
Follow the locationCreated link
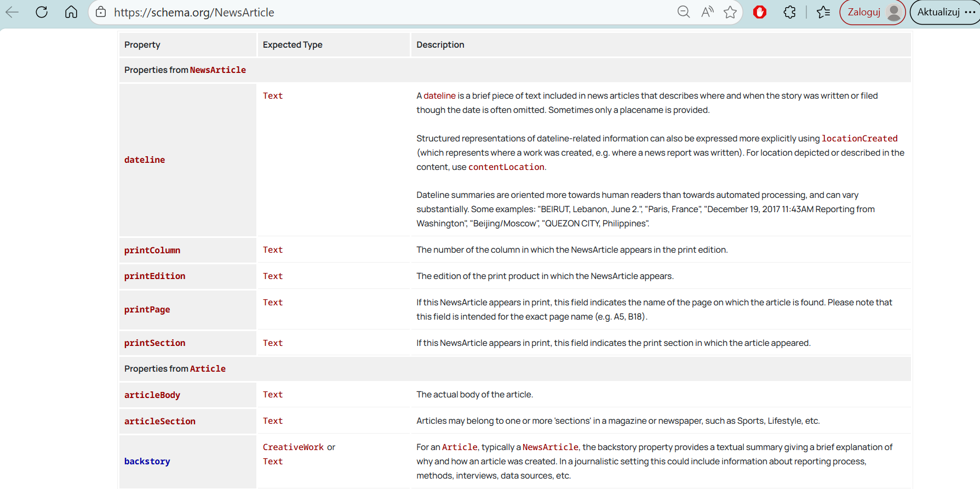(x=859, y=139)
